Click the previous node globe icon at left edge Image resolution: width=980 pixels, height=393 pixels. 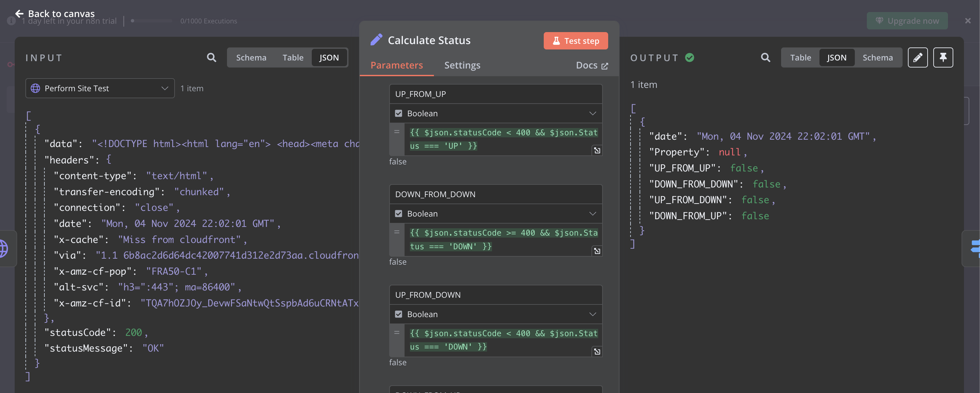tap(4, 248)
